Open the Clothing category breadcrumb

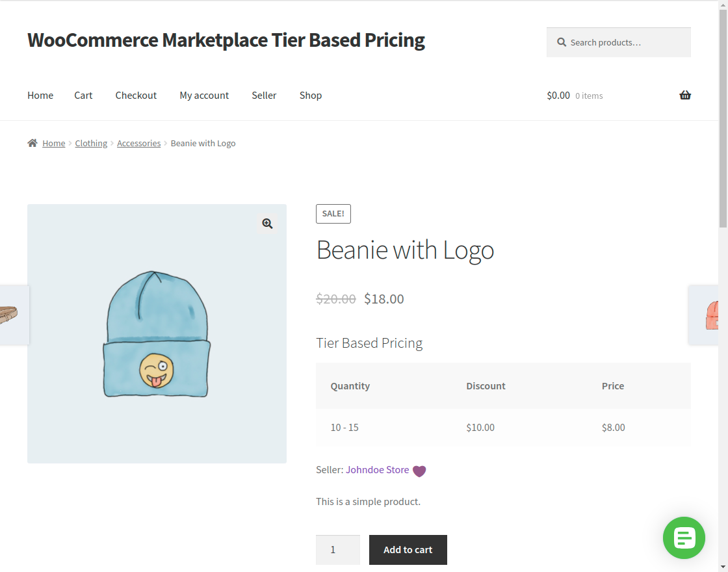(90, 142)
